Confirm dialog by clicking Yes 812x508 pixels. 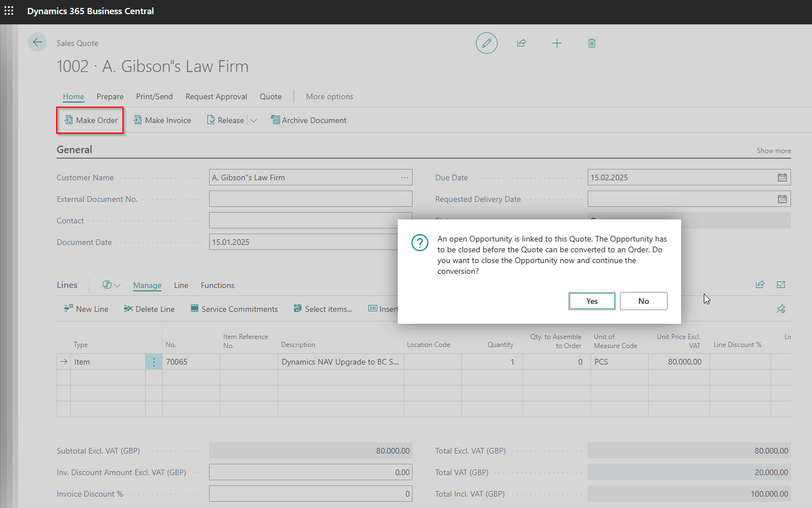pyautogui.click(x=592, y=301)
